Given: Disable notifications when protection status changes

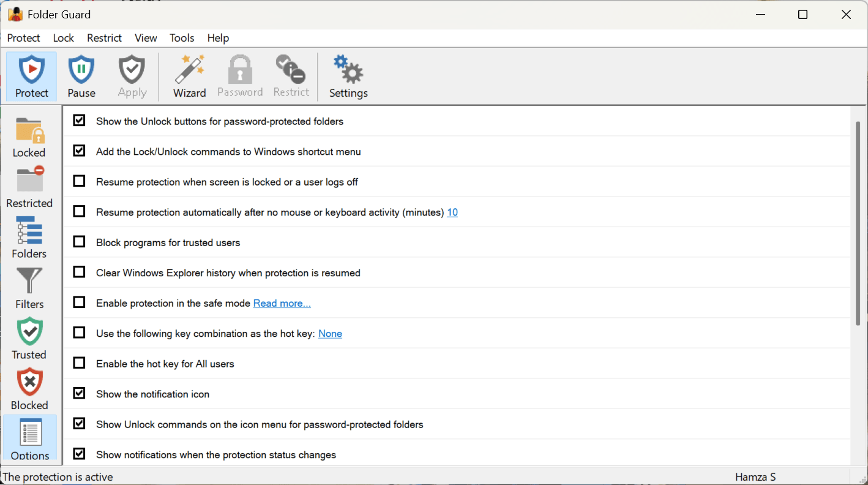Looking at the screenshot, I should click(79, 454).
